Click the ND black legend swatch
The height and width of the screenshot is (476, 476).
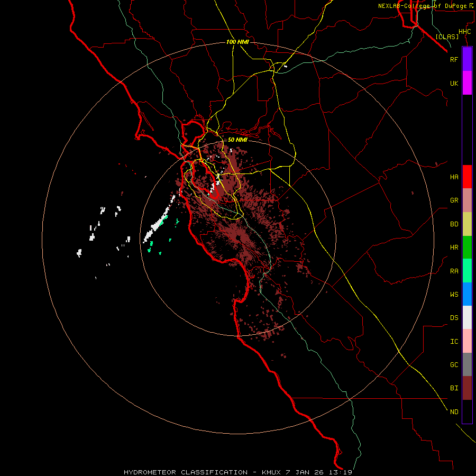467,411
